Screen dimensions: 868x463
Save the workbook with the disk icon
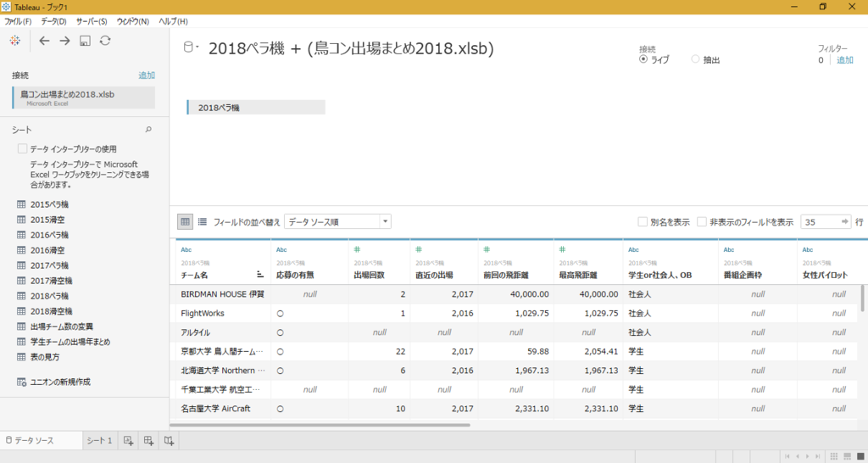pyautogui.click(x=85, y=41)
